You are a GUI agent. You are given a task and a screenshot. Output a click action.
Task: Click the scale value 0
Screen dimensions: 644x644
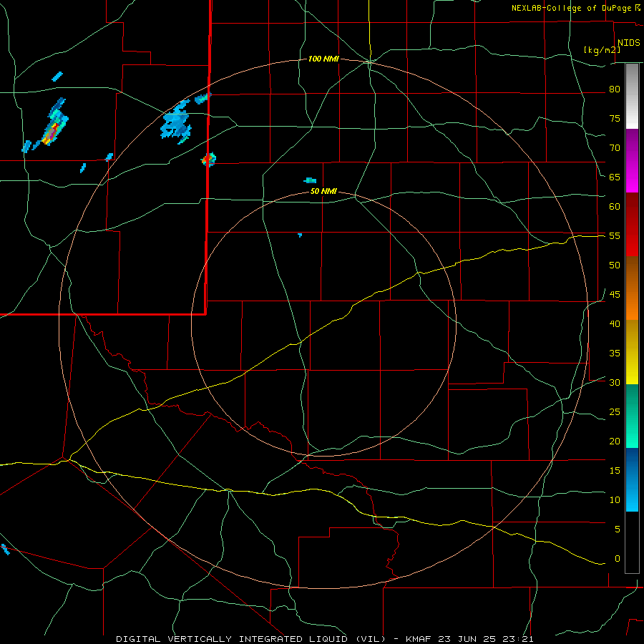(617, 559)
